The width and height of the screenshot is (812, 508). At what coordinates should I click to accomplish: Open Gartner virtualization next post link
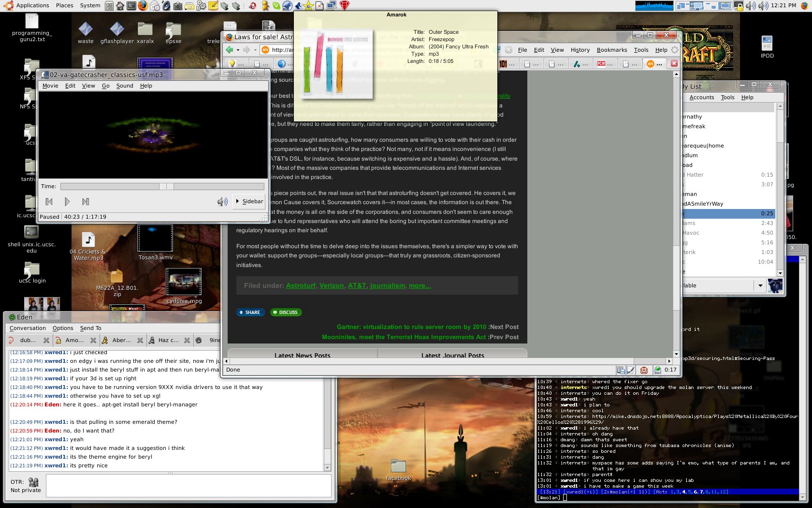coord(412,327)
